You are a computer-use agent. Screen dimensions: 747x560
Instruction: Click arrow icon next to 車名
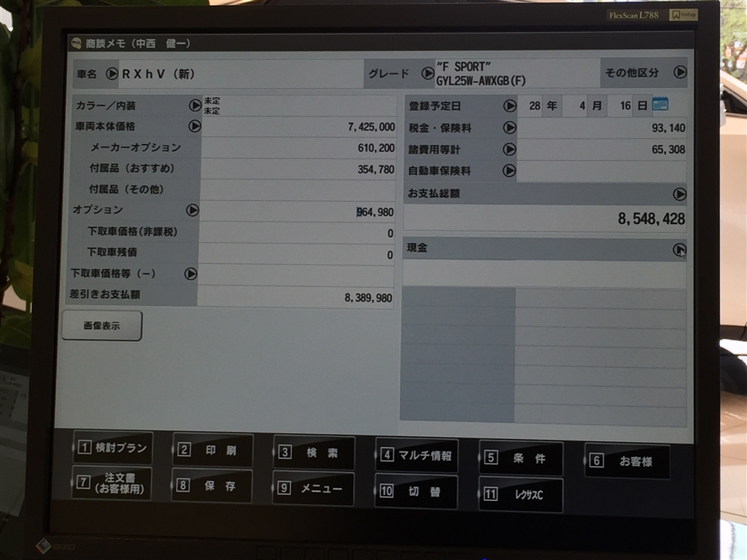[112, 74]
